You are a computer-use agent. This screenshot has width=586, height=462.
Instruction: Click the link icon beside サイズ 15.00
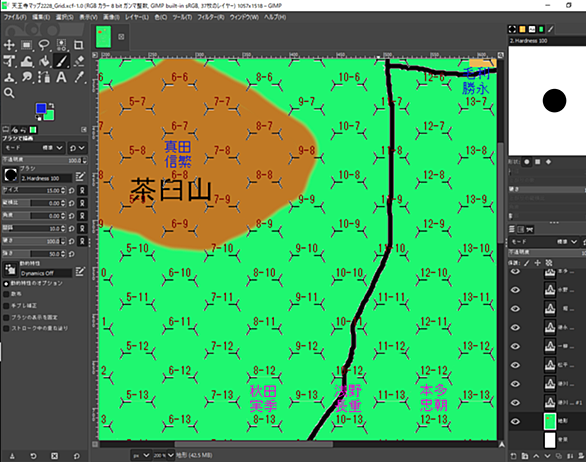click(82, 191)
